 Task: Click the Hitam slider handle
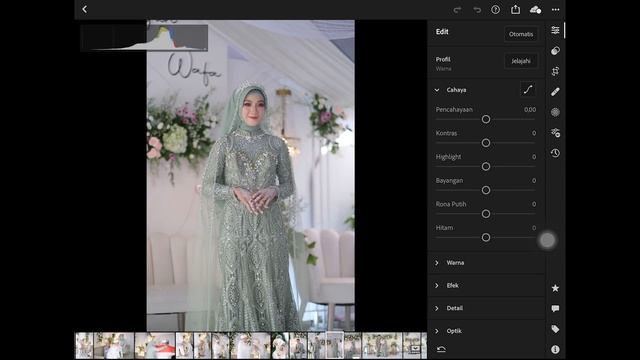click(x=486, y=238)
